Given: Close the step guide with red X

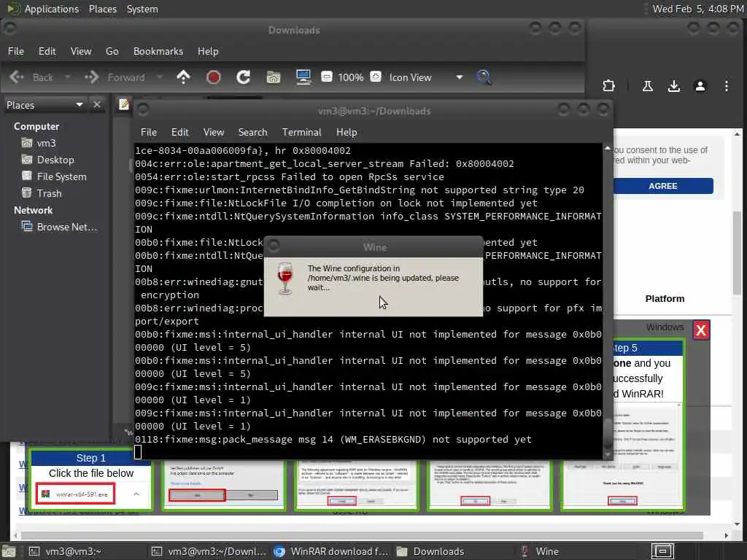Looking at the screenshot, I should point(701,330).
